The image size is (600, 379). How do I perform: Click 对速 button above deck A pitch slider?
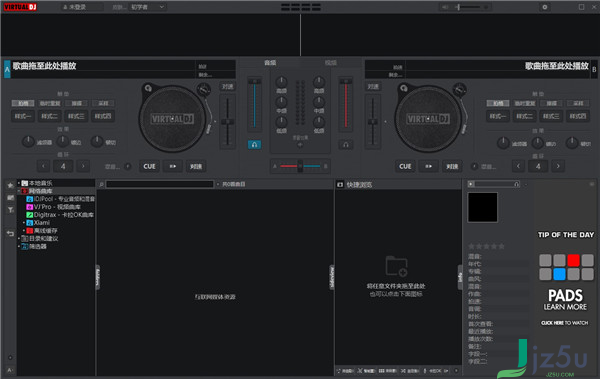coord(228,87)
